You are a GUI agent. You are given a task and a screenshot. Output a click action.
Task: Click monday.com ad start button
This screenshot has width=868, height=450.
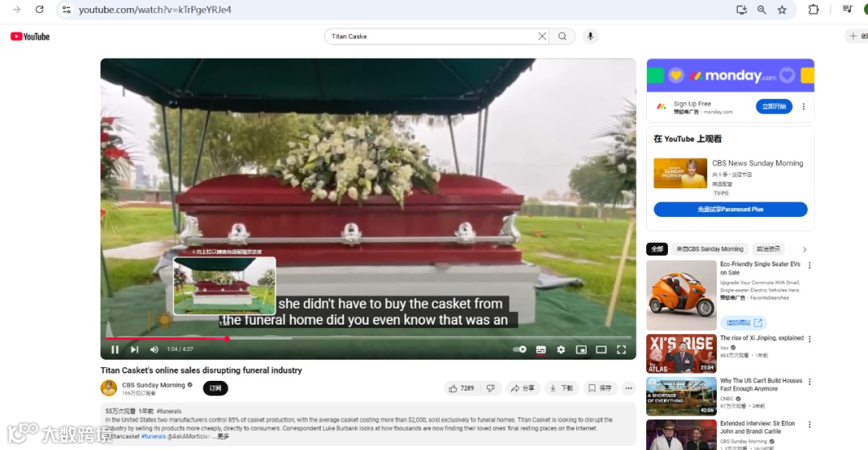click(774, 106)
